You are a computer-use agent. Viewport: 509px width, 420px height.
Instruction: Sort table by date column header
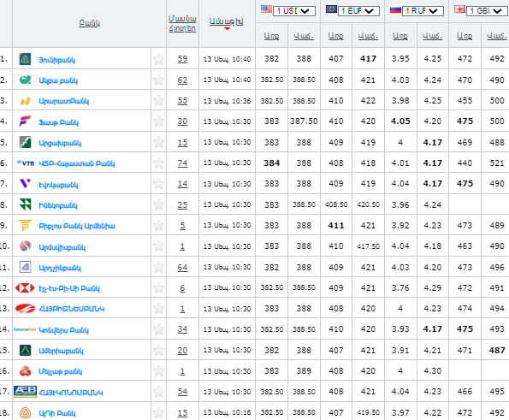pyautogui.click(x=227, y=21)
